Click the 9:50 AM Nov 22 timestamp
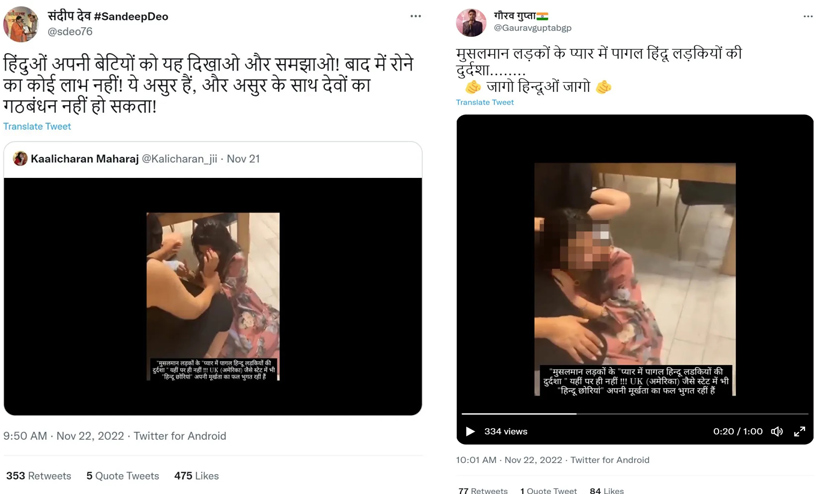The width and height of the screenshot is (823, 494). pos(64,436)
